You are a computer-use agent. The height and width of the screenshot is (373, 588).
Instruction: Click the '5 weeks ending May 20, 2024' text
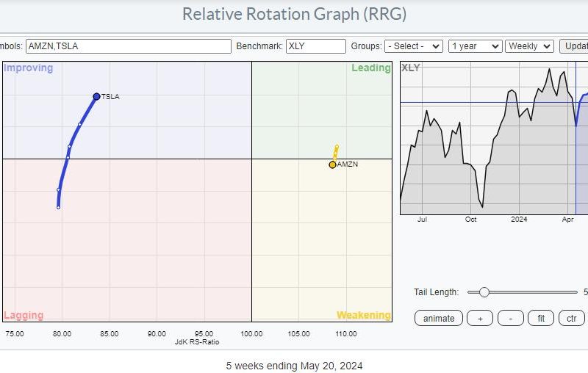pos(295,366)
